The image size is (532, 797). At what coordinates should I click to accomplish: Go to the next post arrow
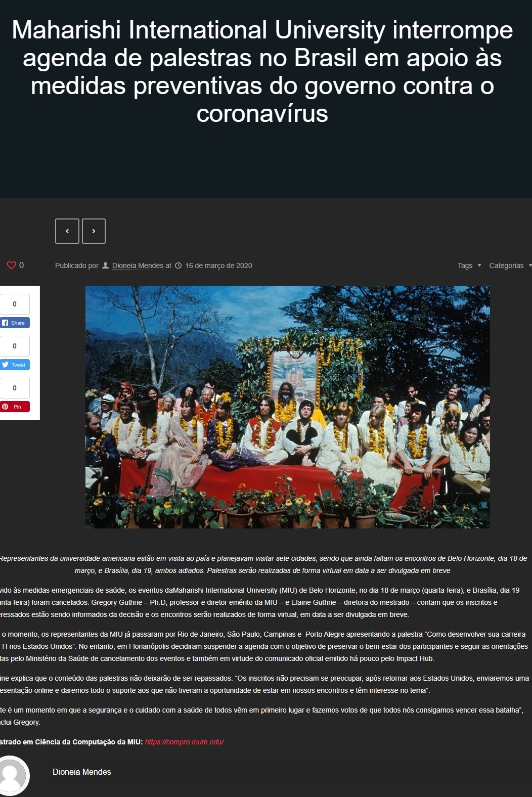click(94, 231)
